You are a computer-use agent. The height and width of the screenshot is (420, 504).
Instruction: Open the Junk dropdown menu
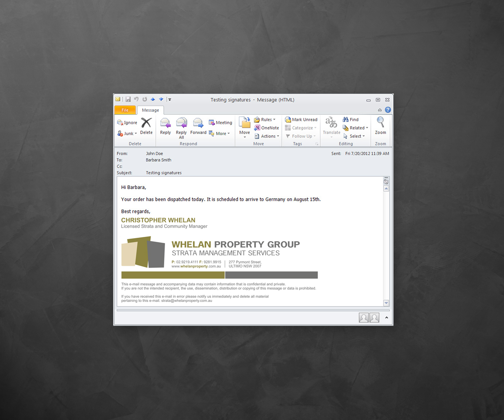127,134
